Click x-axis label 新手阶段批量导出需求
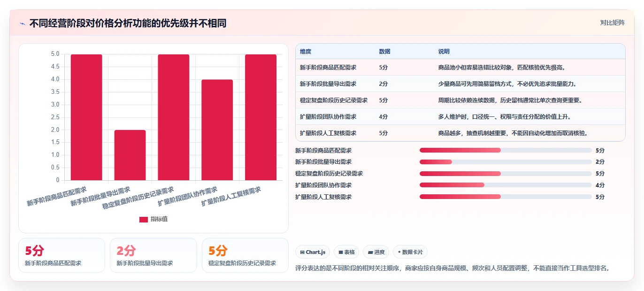The width and height of the screenshot is (644, 291). click(100, 197)
